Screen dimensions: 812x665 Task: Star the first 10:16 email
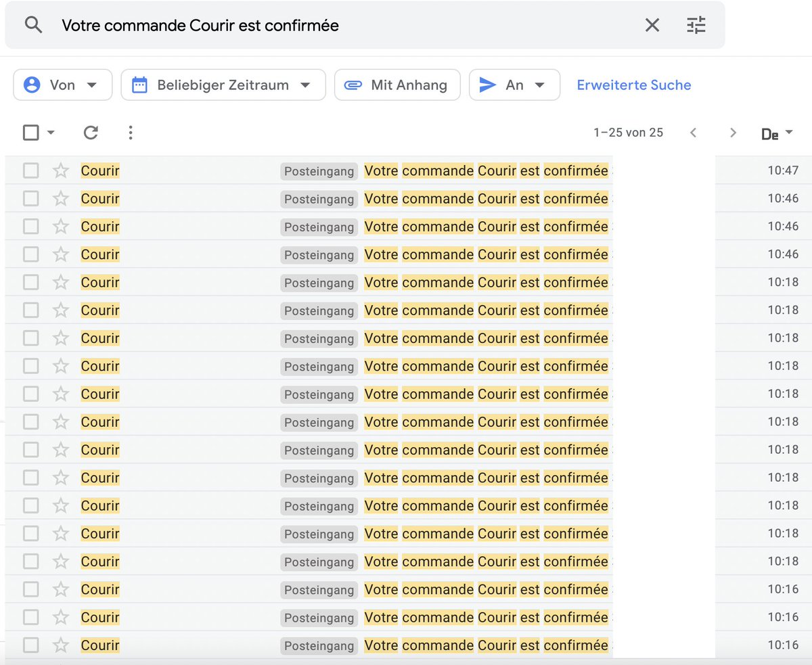[x=61, y=589]
